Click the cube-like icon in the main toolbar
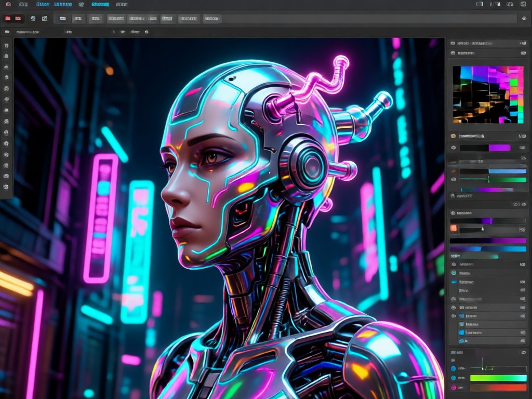The image size is (532, 399). 45,18
